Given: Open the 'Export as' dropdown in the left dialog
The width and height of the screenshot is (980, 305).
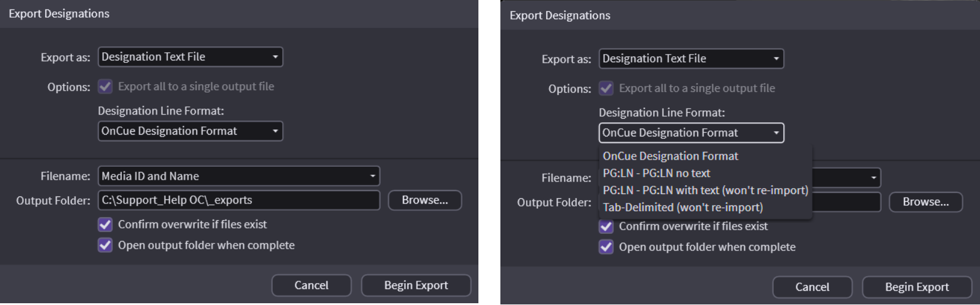Looking at the screenshot, I should coord(190,57).
